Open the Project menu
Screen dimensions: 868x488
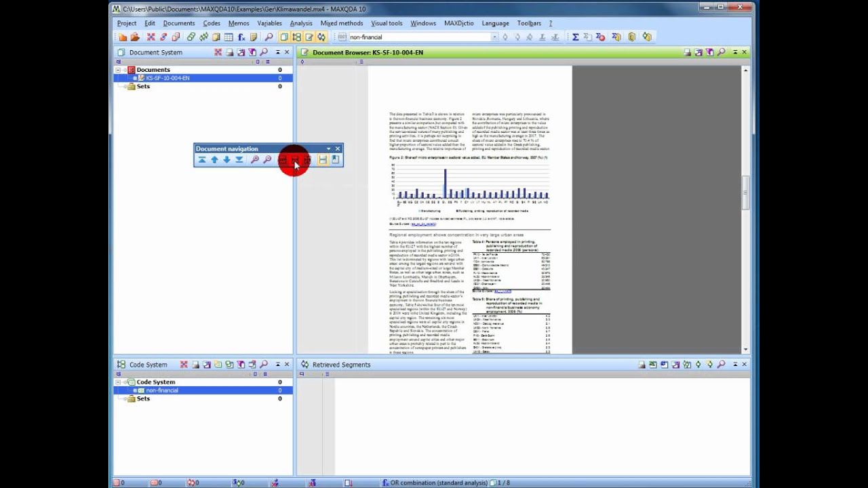pos(126,23)
